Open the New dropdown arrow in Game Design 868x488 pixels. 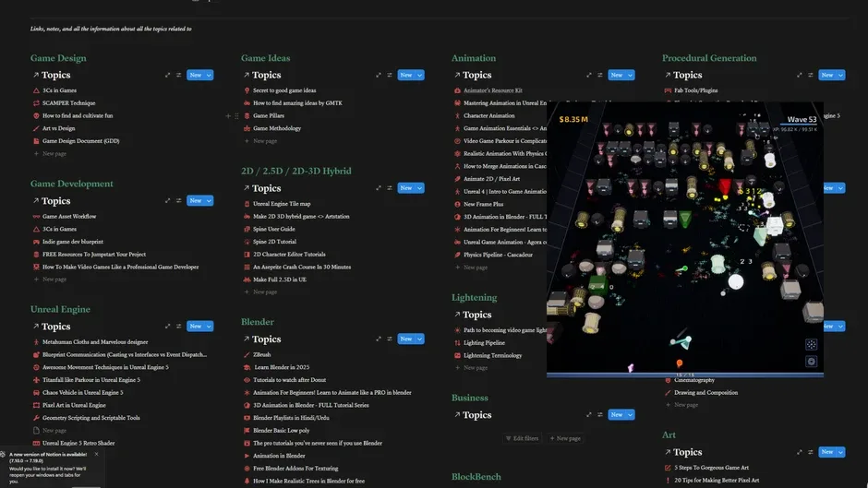(x=209, y=76)
